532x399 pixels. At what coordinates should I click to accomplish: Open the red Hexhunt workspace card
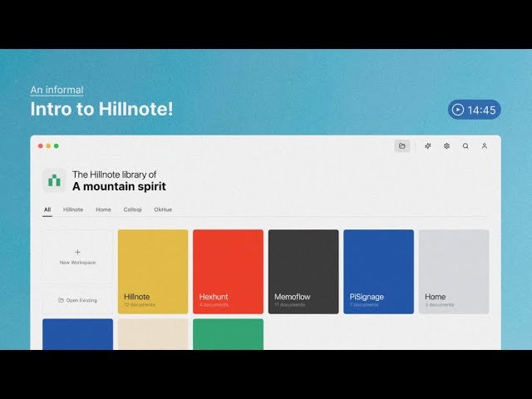[x=228, y=272]
